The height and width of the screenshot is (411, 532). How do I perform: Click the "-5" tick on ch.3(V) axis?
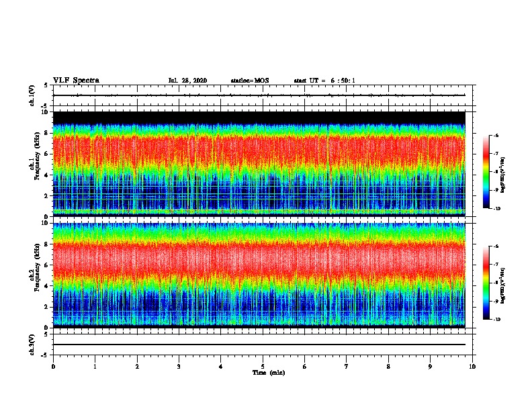pyautogui.click(x=45, y=355)
